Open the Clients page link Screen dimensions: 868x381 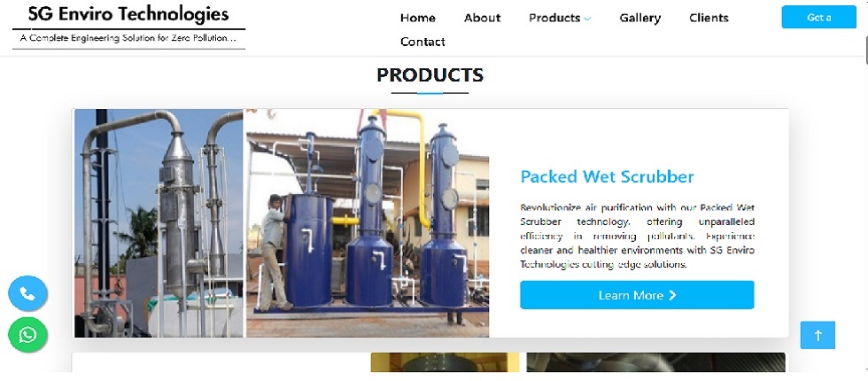[x=709, y=18]
